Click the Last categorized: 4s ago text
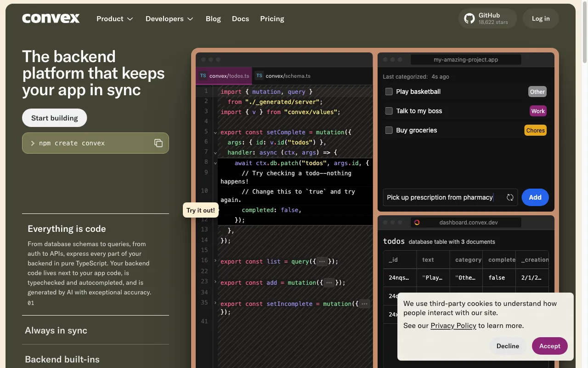Image resolution: width=588 pixels, height=368 pixels. (x=416, y=77)
